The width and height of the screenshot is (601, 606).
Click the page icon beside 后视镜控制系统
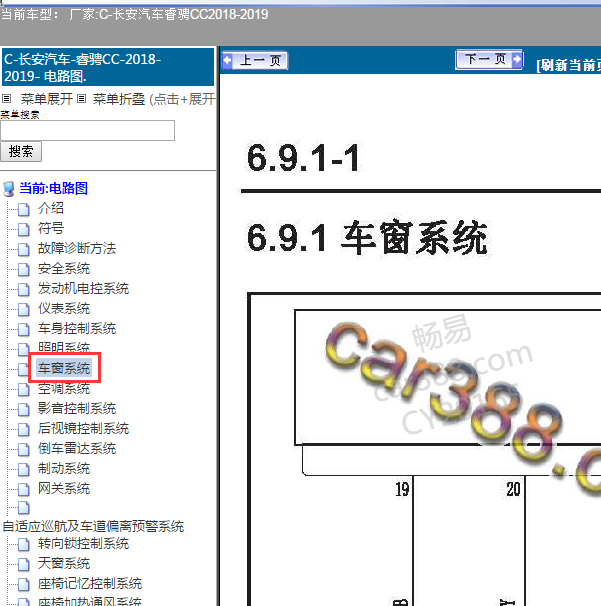pyautogui.click(x=24, y=429)
